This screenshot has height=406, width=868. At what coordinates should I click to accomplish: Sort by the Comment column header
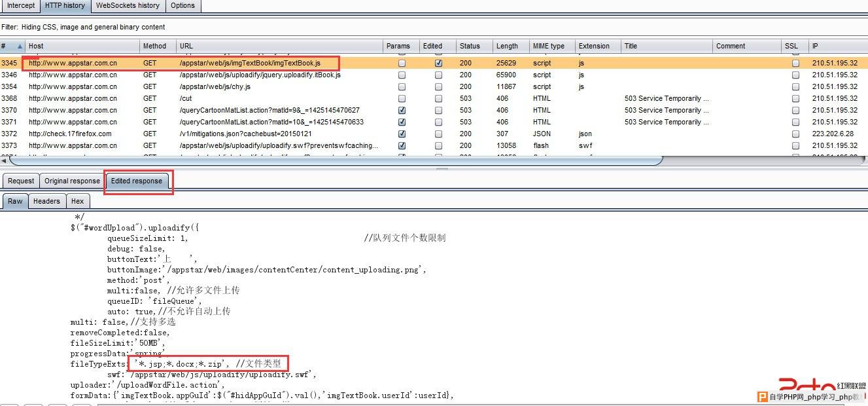coord(747,46)
